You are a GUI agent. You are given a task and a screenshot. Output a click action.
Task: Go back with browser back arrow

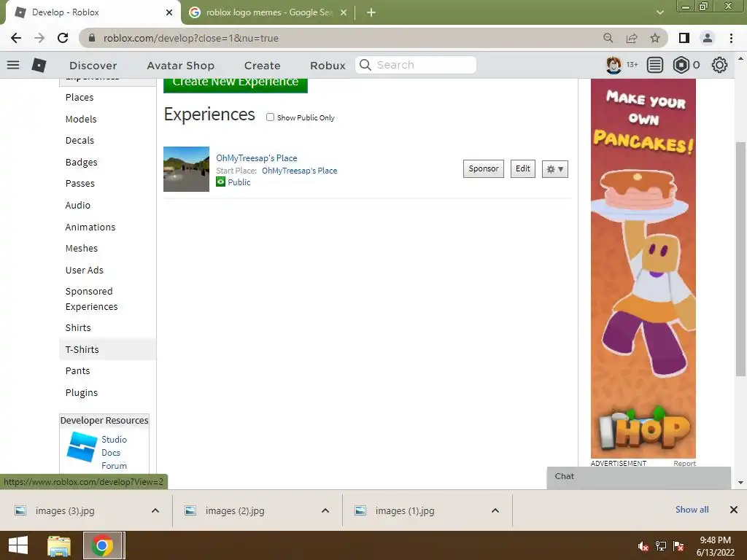click(16, 38)
